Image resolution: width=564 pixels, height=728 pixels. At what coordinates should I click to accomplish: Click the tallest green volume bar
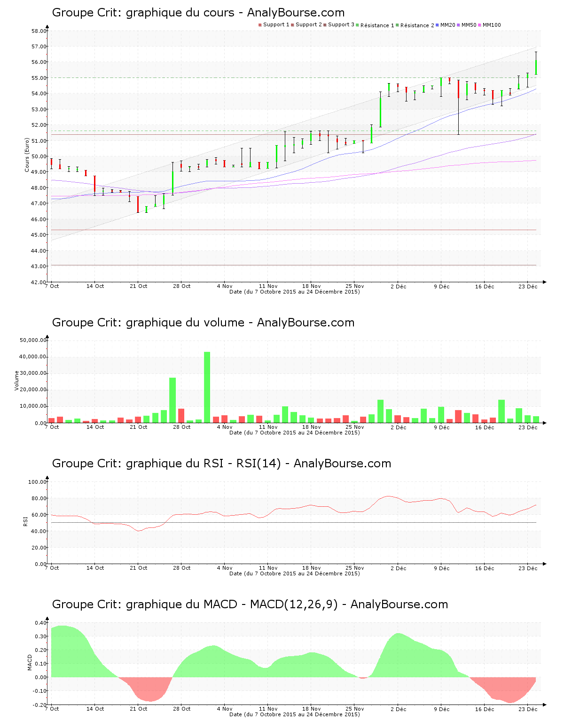207,387
